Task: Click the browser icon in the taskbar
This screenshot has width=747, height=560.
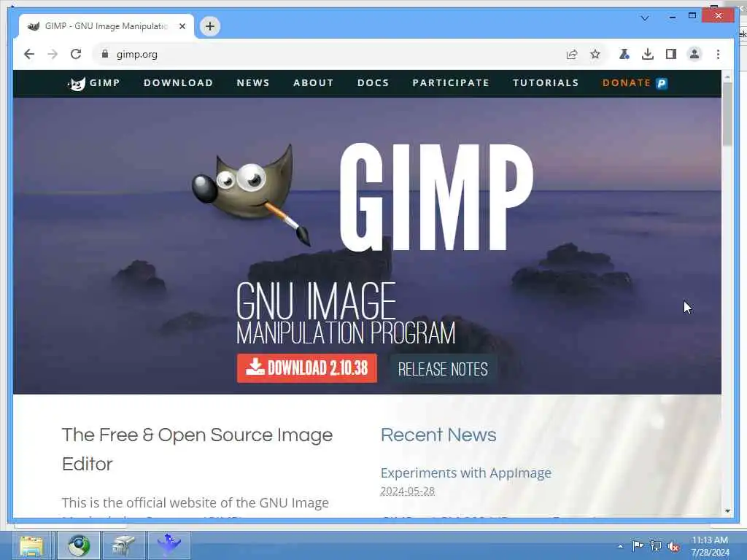Action: click(79, 545)
